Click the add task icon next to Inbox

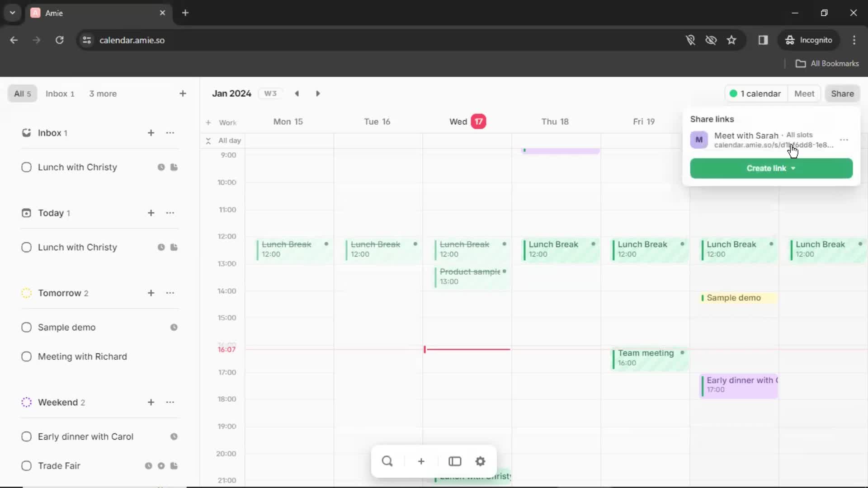[151, 132]
